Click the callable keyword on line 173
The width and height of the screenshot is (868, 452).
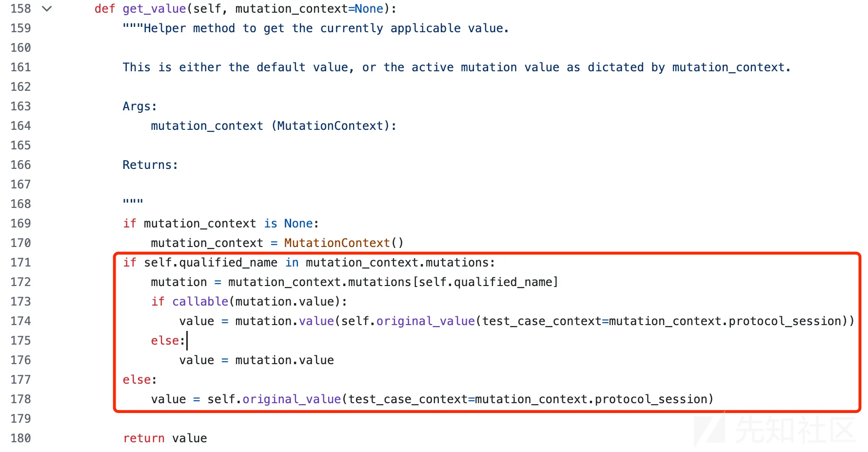(x=200, y=302)
